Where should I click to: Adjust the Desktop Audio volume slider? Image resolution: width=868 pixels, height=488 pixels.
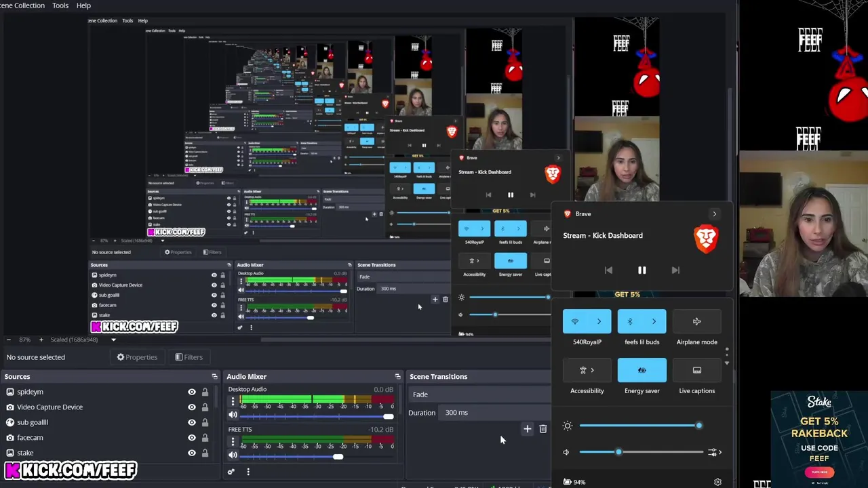pos(316,416)
